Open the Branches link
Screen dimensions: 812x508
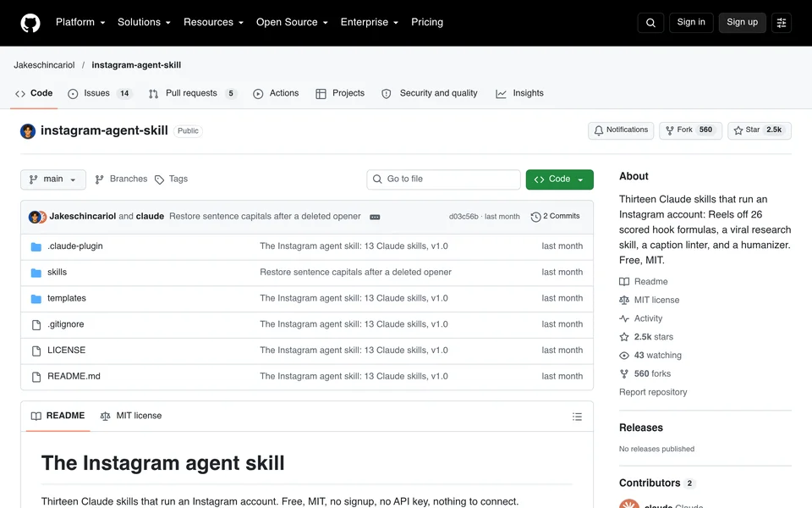[x=121, y=179]
